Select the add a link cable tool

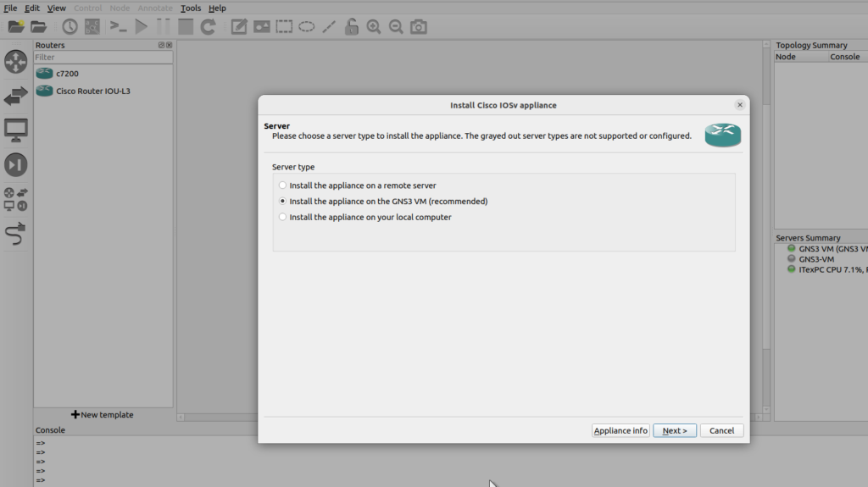pyautogui.click(x=16, y=233)
